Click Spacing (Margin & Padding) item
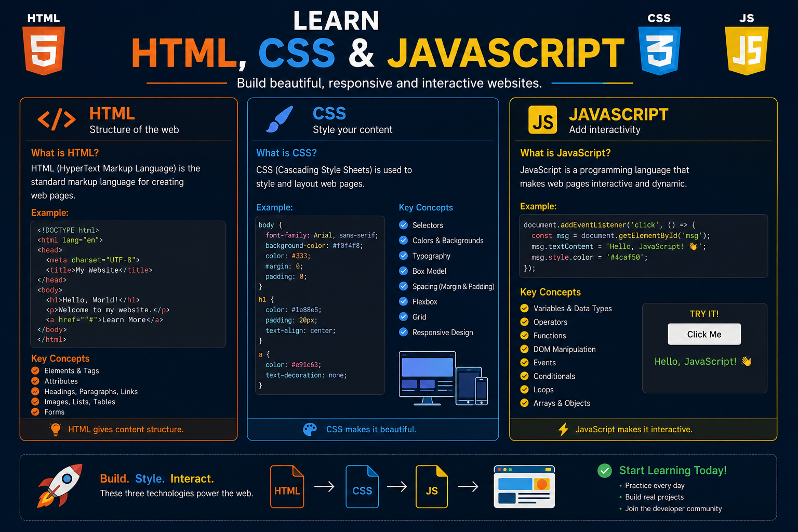Screen dimensions: 798x532 (x=453, y=286)
